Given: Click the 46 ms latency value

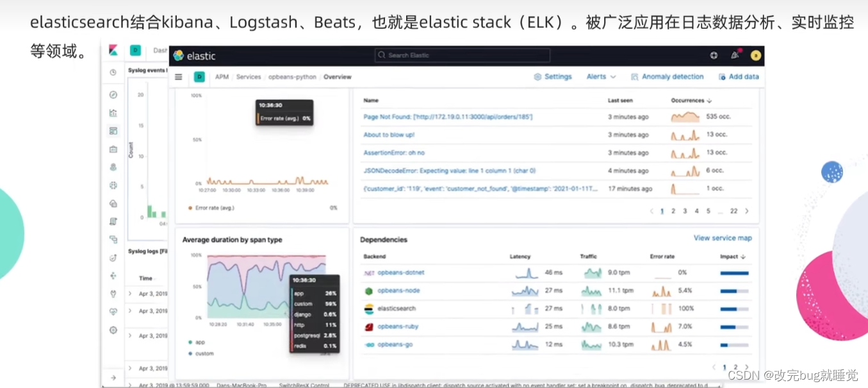Looking at the screenshot, I should click(x=553, y=273).
